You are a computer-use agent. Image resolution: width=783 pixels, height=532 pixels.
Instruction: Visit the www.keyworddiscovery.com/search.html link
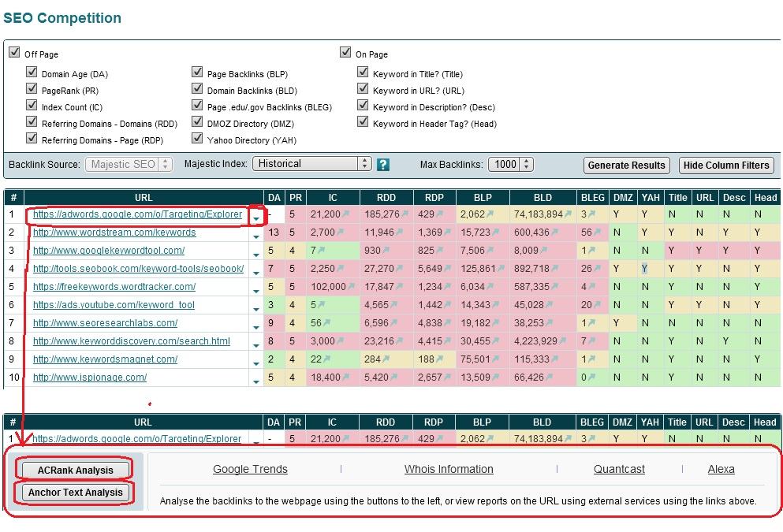point(132,340)
